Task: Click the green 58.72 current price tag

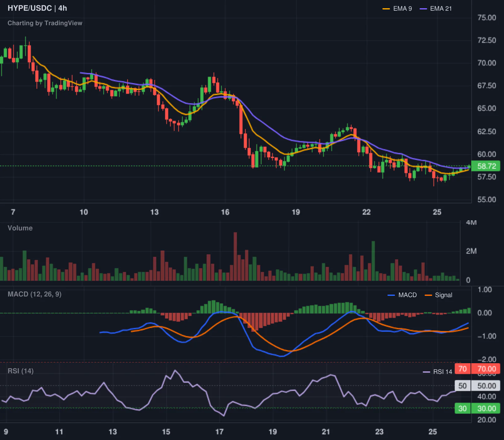Action: (x=486, y=166)
